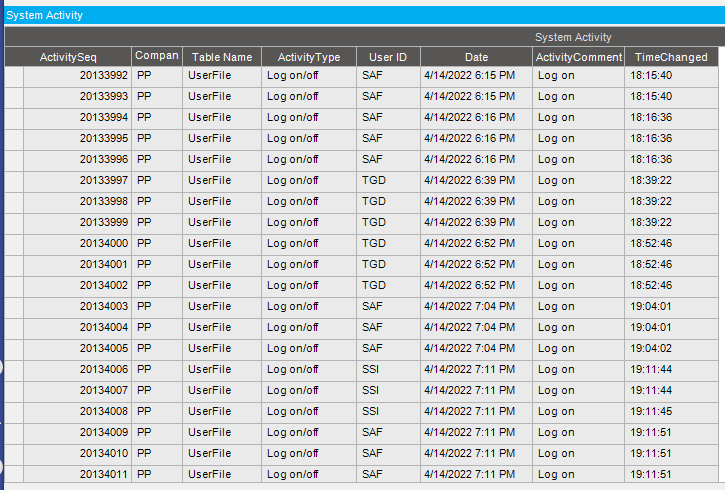Select Log on/off cell in row 20134011
The image size is (725, 490).
click(309, 475)
